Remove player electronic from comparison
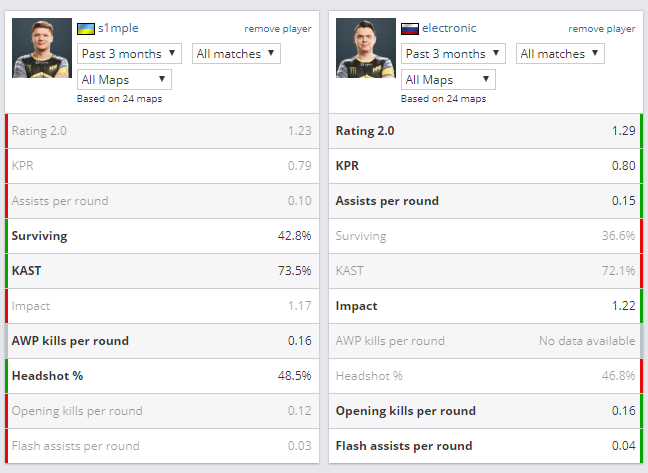This screenshot has height=473, width=648. 601,29
